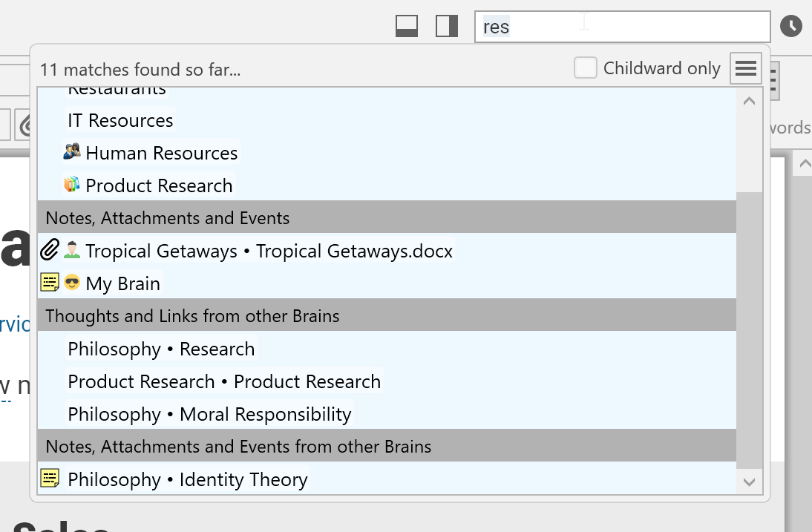This screenshot has width=812, height=532.
Task: Open Philosophy • Research result
Action: pyautogui.click(x=161, y=349)
